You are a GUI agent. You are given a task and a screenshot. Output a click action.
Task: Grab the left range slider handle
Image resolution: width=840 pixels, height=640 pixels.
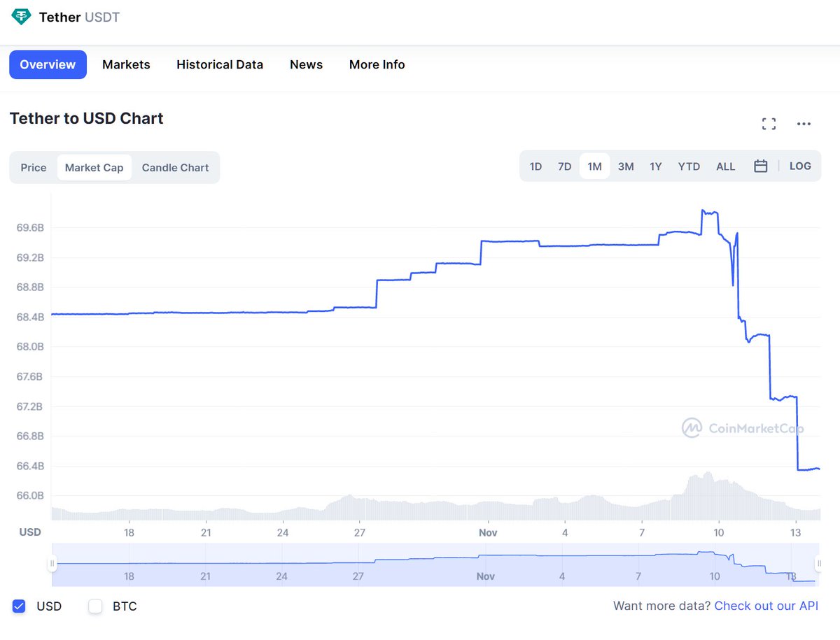(52, 563)
